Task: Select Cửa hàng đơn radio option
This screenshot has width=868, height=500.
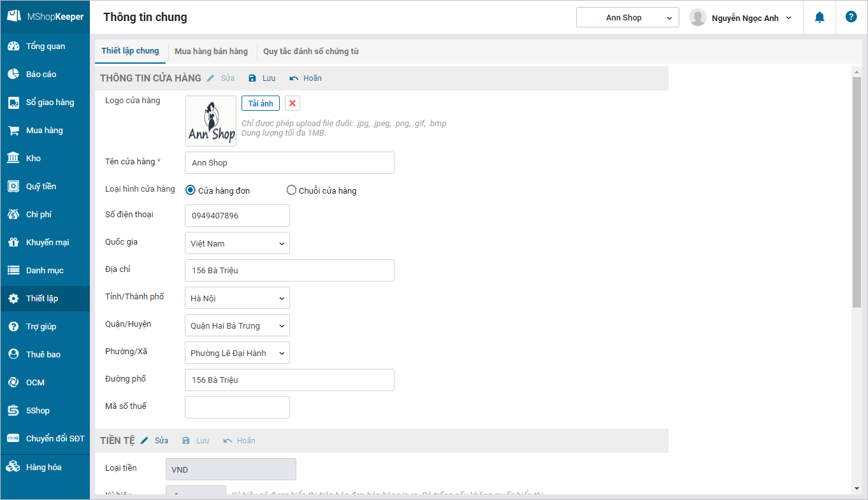Action: point(190,190)
